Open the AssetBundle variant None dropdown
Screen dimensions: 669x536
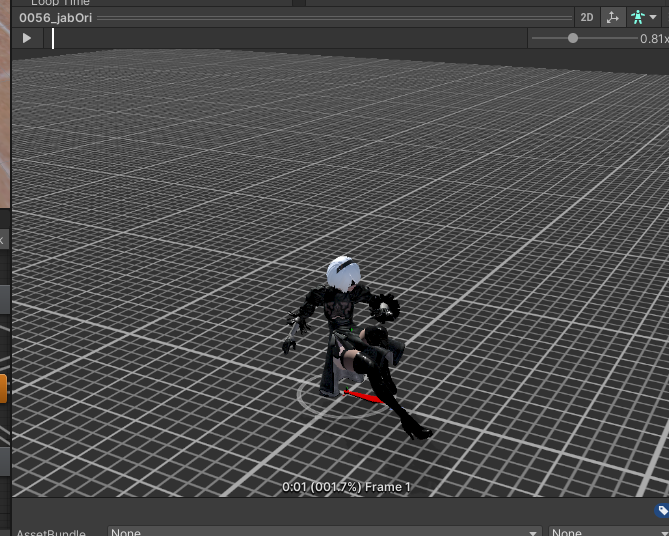coord(608,532)
